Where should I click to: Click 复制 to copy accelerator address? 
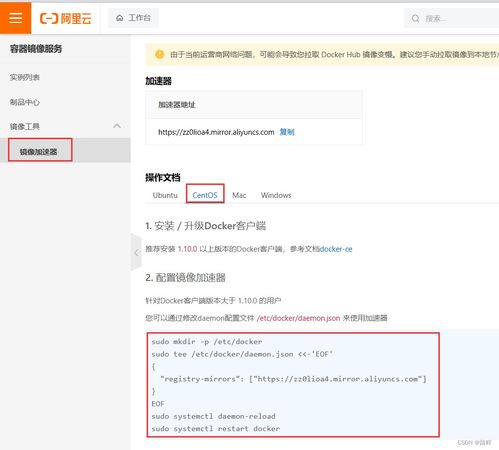tap(287, 132)
